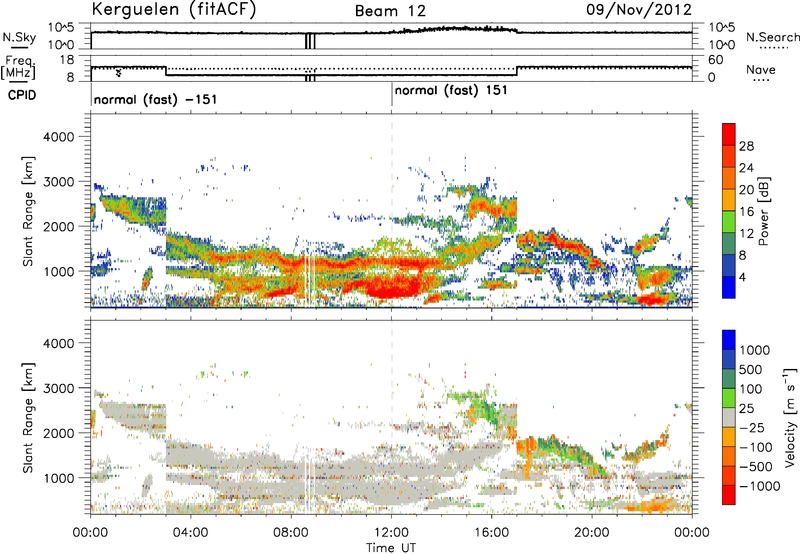Click the green segment of the Power color bar
The height and width of the screenshot is (554, 800).
pos(729,222)
